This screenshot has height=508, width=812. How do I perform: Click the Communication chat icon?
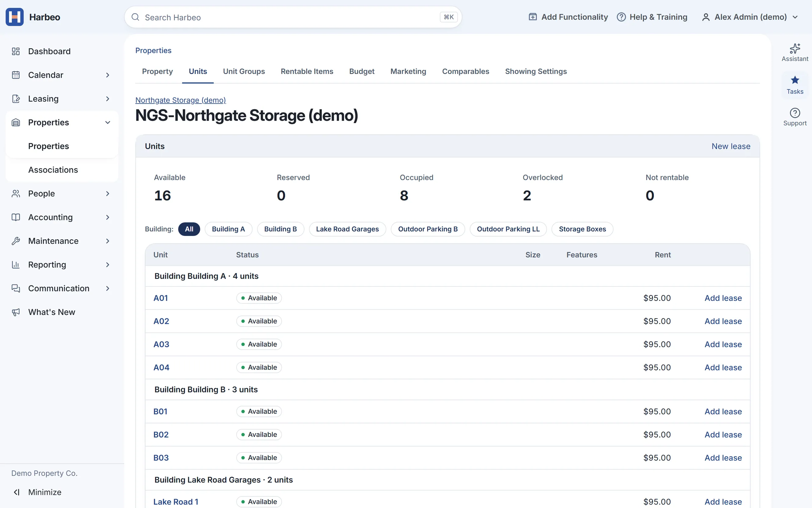pos(16,288)
